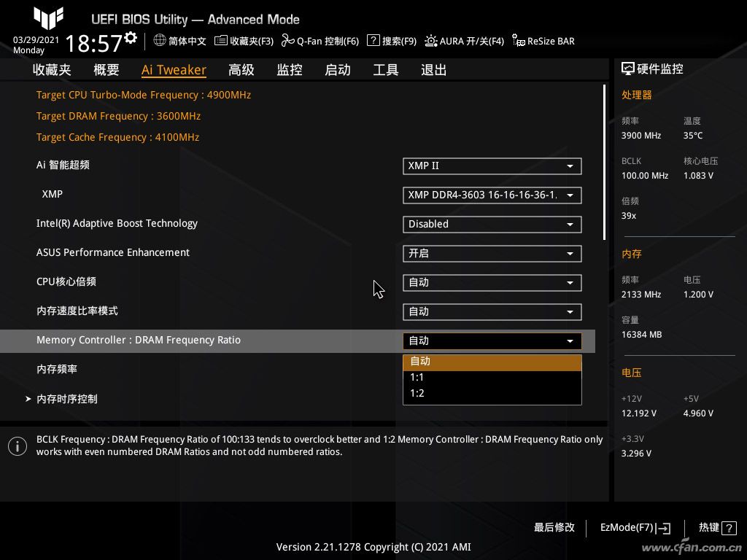Viewport: 747px width, 560px height.
Task: Click the globe language icon
Action: (x=160, y=41)
